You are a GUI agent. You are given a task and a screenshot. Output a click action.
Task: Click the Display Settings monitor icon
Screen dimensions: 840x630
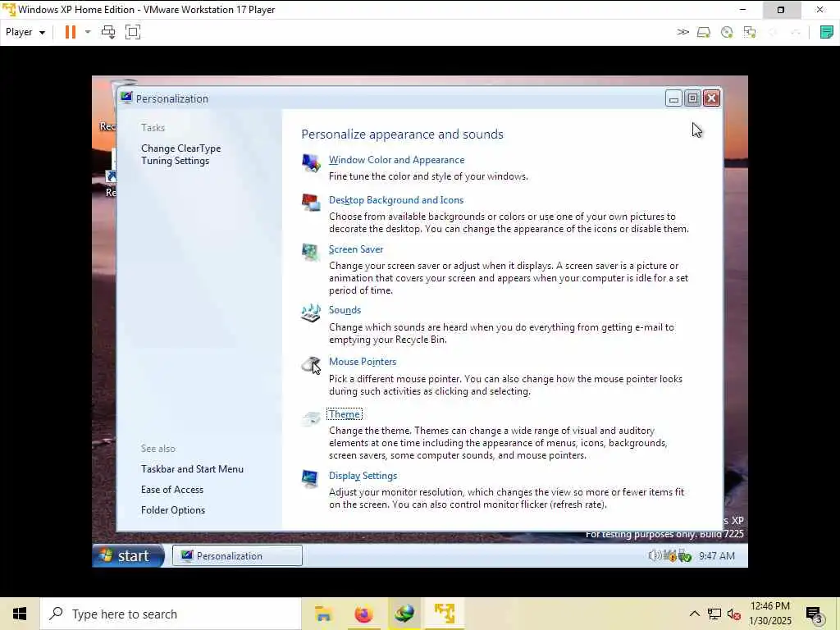pos(311,478)
